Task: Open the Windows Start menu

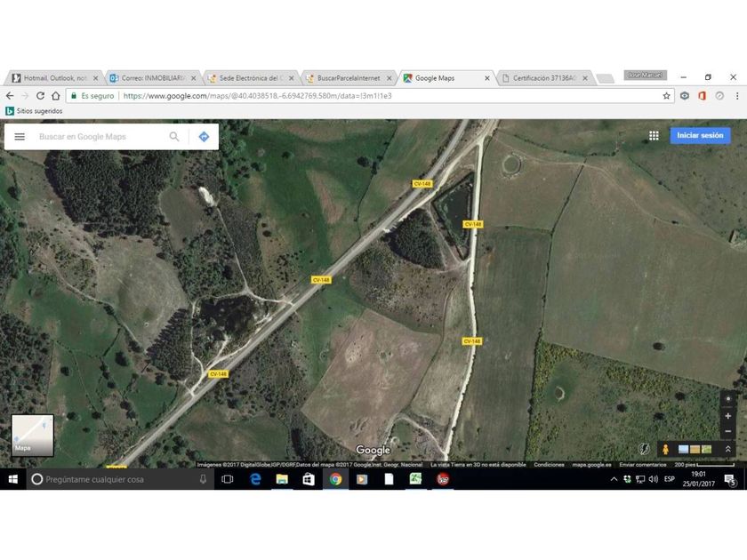Action: tap(12, 479)
